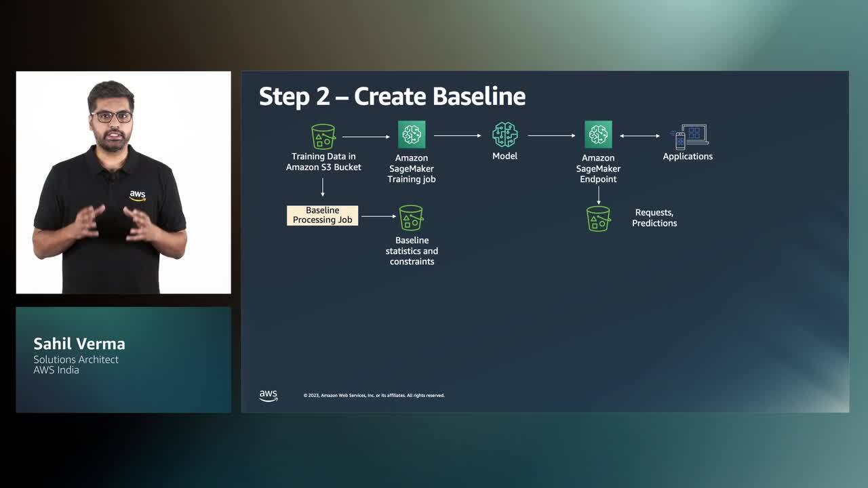Select the Model brain icon

(x=505, y=135)
